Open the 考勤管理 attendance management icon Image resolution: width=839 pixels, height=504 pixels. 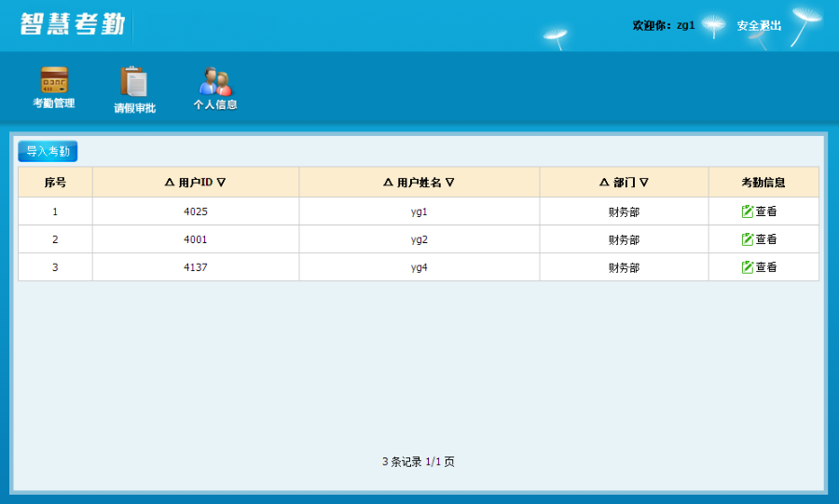[x=54, y=79]
